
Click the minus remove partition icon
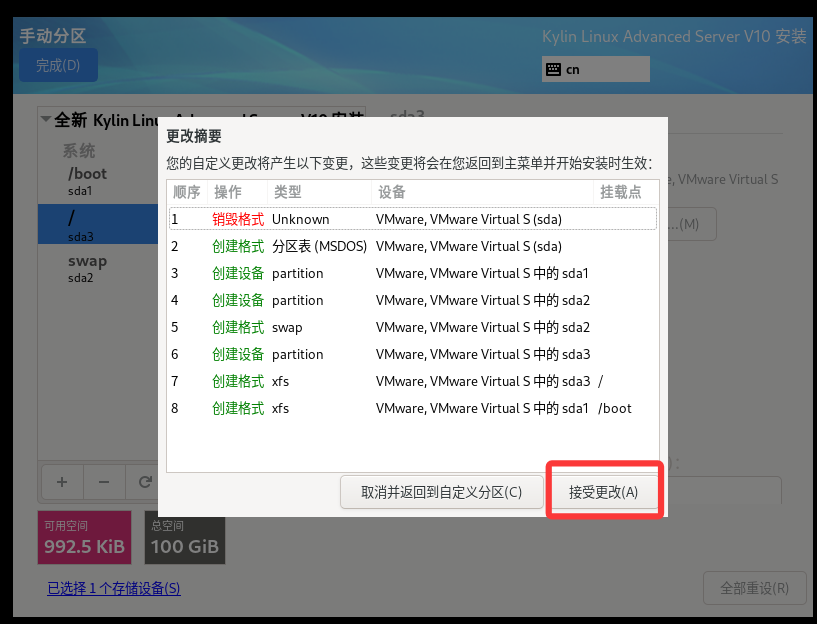click(103, 481)
